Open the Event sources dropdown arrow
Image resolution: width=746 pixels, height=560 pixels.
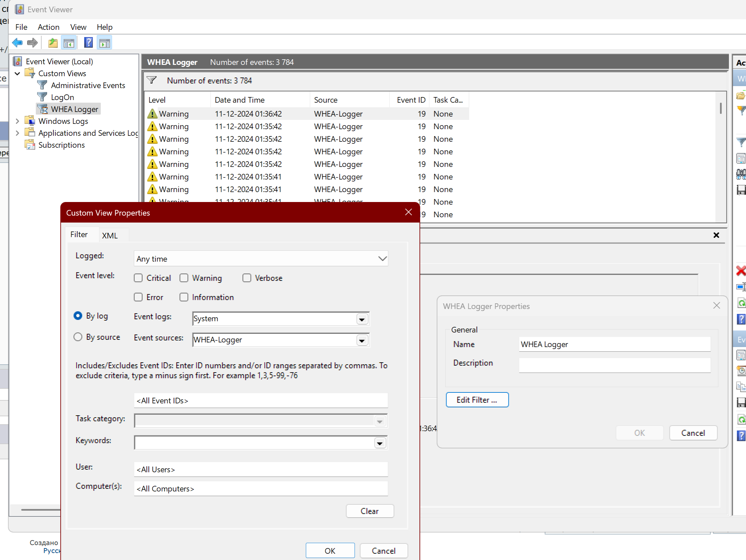point(362,340)
